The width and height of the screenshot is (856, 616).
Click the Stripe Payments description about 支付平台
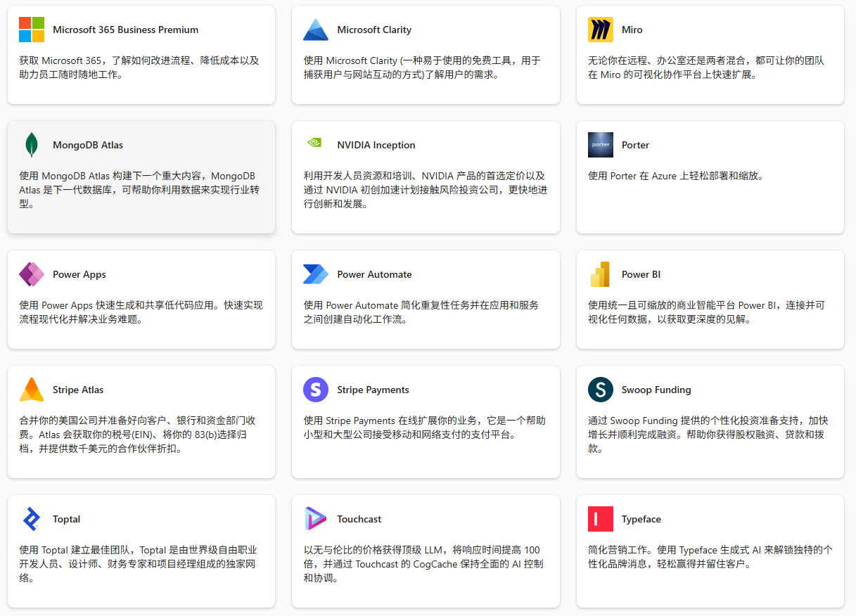coord(424,428)
